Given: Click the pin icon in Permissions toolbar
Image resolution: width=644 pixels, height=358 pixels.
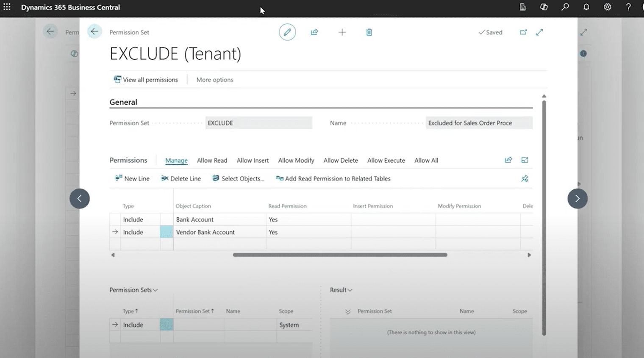Looking at the screenshot, I should (x=525, y=178).
